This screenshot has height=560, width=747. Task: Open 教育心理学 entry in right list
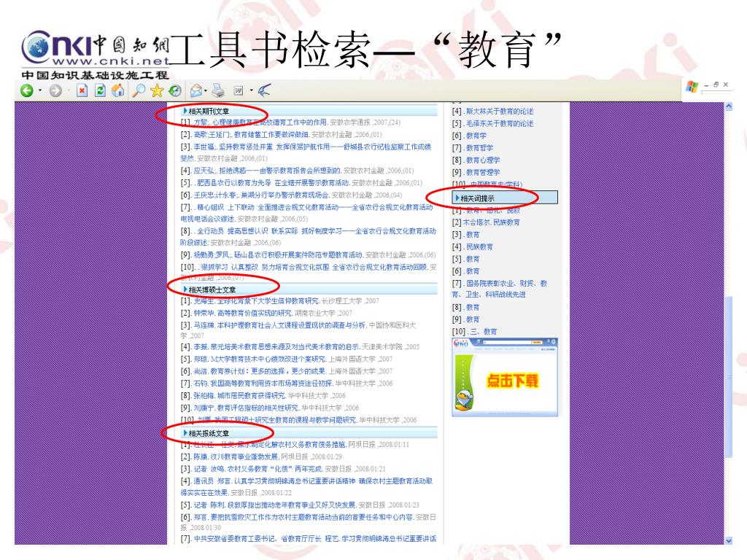point(483,160)
